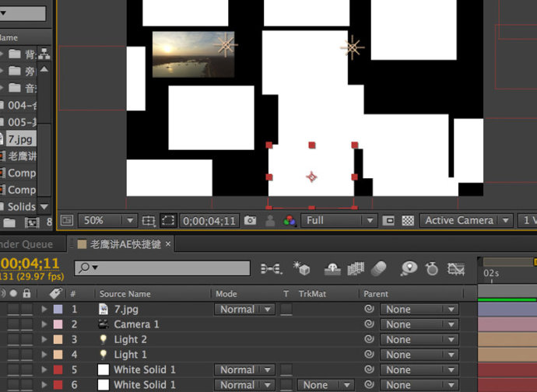Select the 老鹰讲AE快捷键 composition tab
The height and width of the screenshot is (392, 537).
tap(125, 244)
